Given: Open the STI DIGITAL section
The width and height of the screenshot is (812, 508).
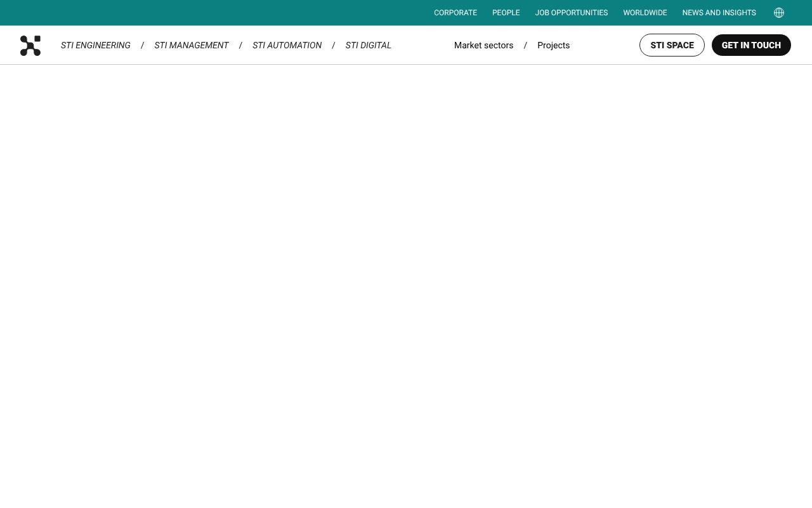Looking at the screenshot, I should 368,45.
